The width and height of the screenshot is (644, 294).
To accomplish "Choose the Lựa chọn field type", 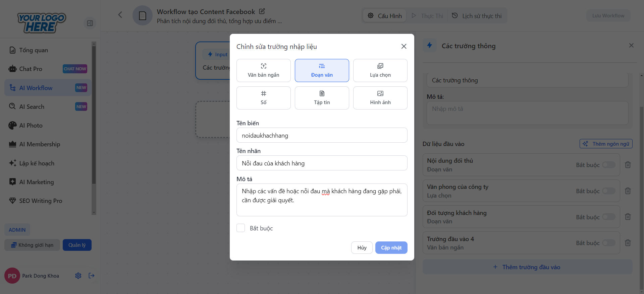I will point(380,70).
